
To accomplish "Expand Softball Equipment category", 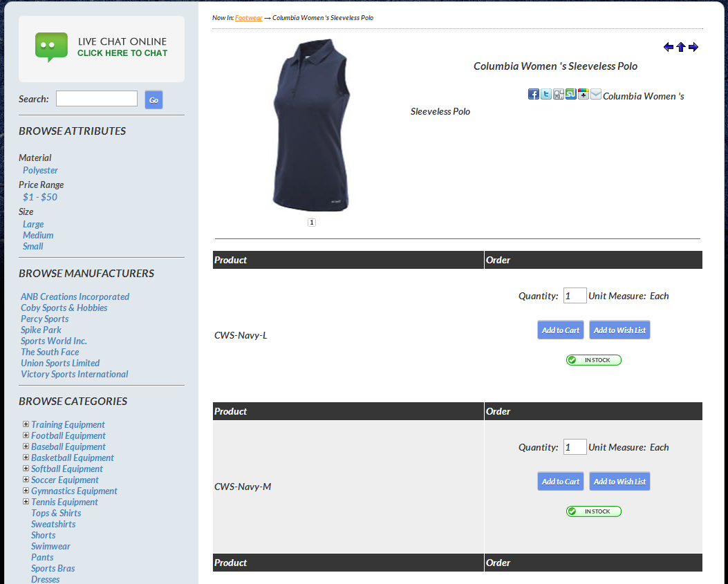I will tap(26, 469).
